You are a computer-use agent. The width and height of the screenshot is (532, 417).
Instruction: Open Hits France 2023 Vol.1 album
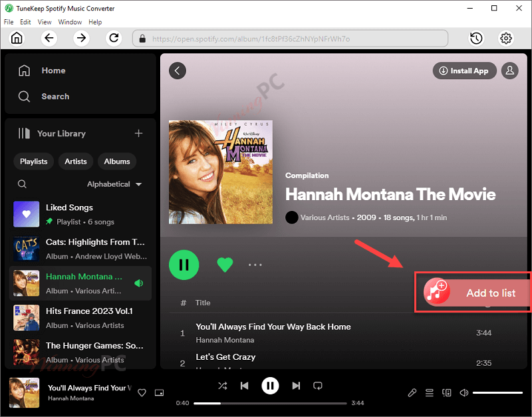click(80, 318)
